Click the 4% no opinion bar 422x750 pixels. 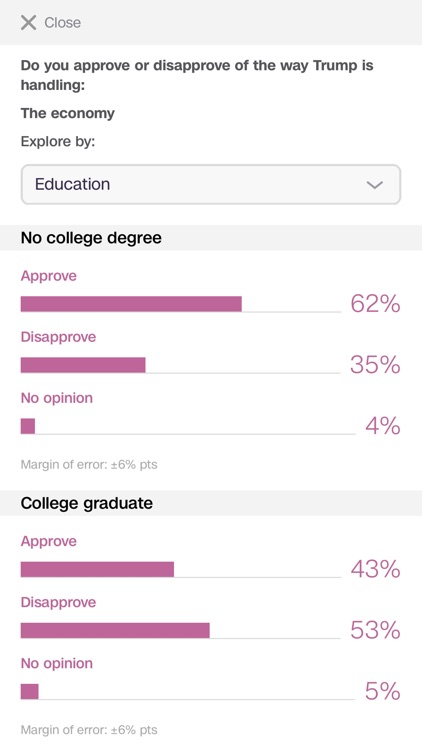28,426
